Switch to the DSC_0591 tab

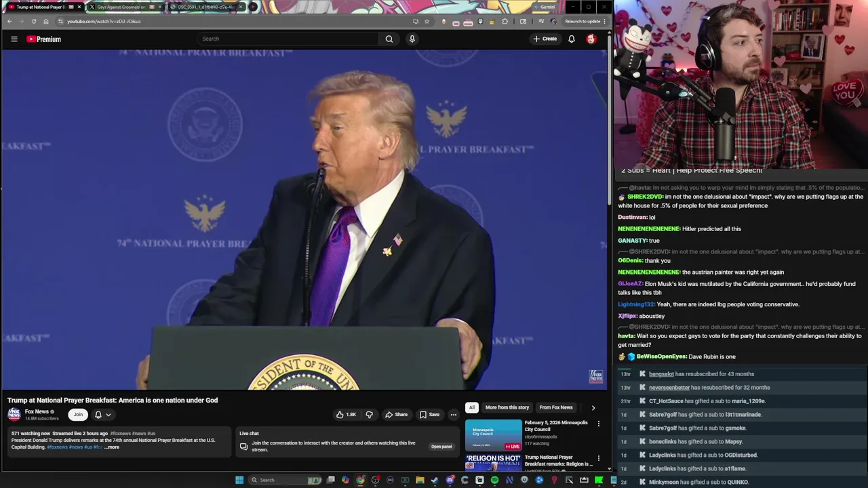pyautogui.click(x=205, y=7)
